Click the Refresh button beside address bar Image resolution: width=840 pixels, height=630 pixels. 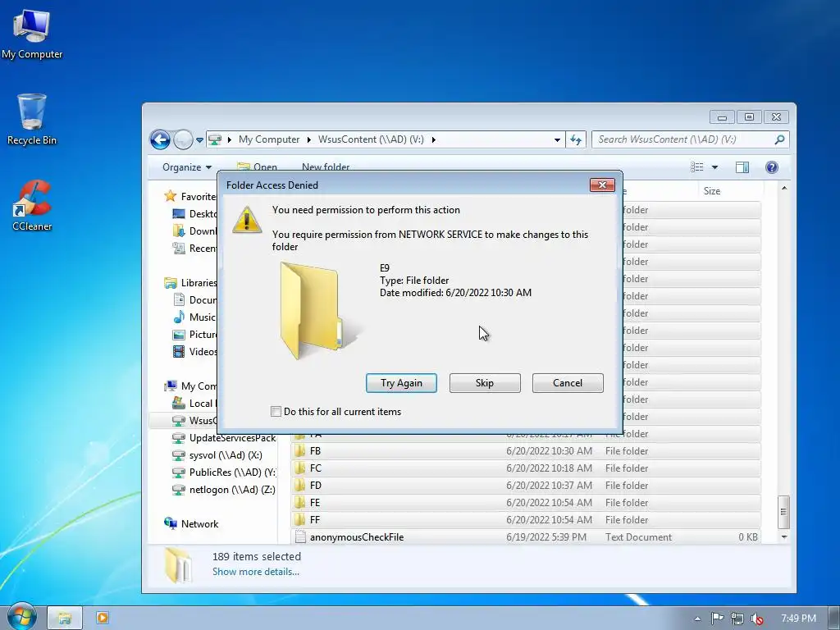tap(576, 139)
